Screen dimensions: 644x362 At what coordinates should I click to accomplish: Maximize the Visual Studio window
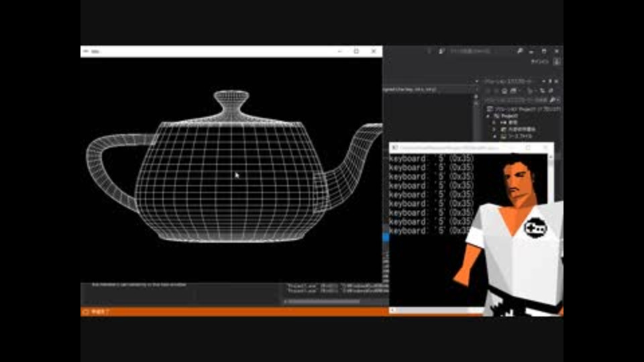pos(544,51)
